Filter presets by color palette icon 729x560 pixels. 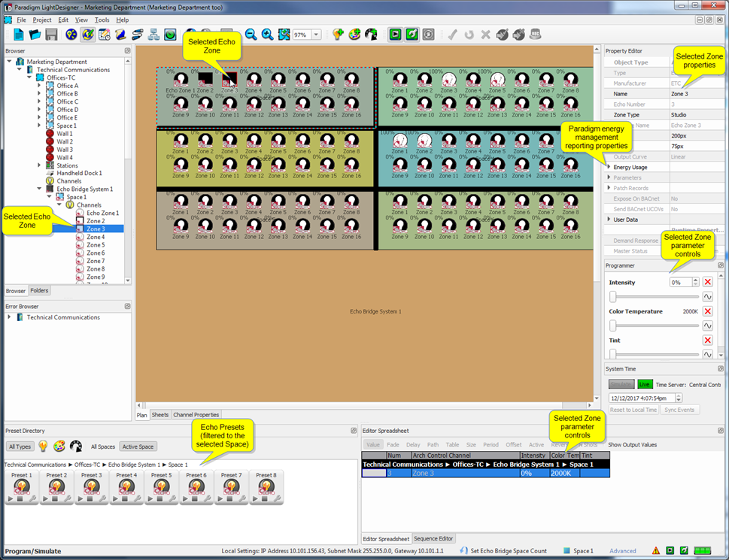[x=59, y=446]
